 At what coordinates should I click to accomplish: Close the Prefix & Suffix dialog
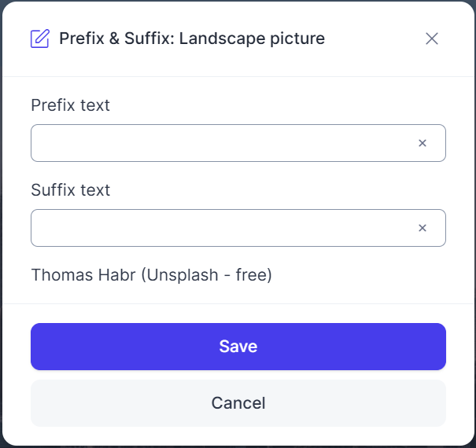tap(432, 39)
